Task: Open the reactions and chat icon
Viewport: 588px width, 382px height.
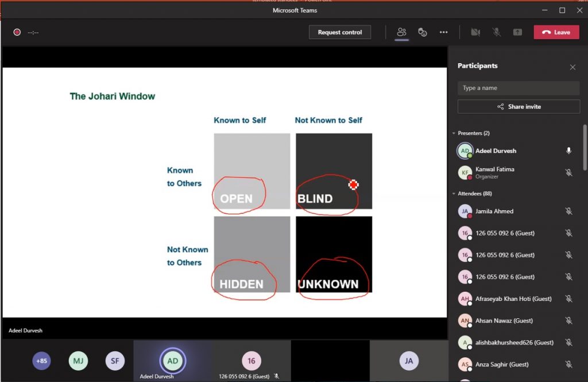Action: pyautogui.click(x=423, y=32)
